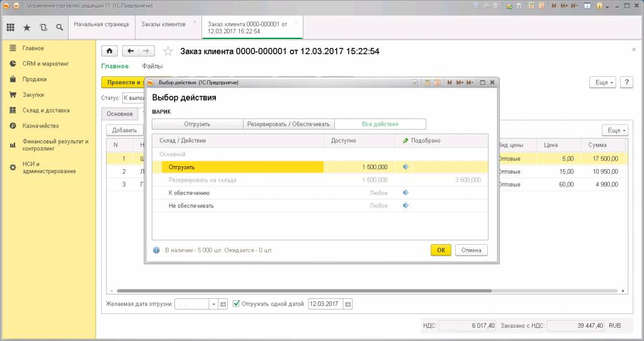Open the calendar icon in the main title bar
644x341 pixels.
coord(542,6)
